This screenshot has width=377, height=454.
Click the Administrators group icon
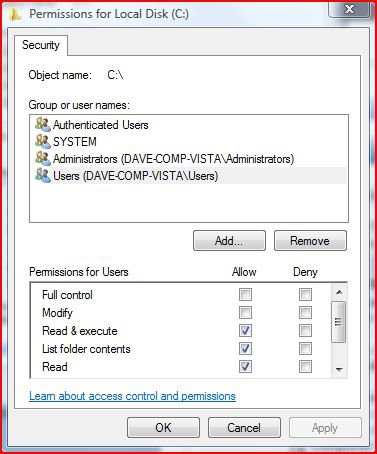point(43,158)
